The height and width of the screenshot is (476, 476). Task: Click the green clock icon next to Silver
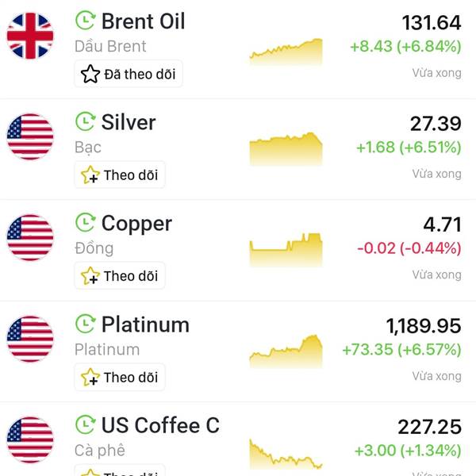pos(86,121)
